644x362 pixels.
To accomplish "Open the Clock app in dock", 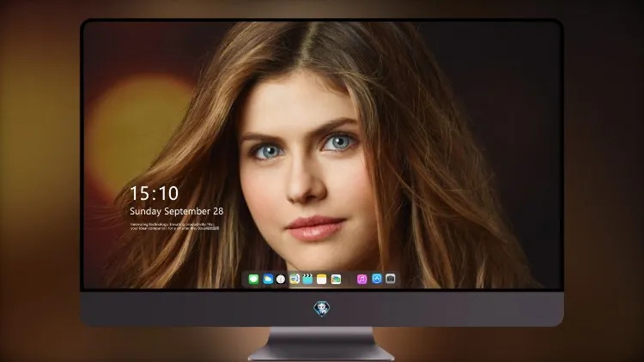I will tap(281, 279).
